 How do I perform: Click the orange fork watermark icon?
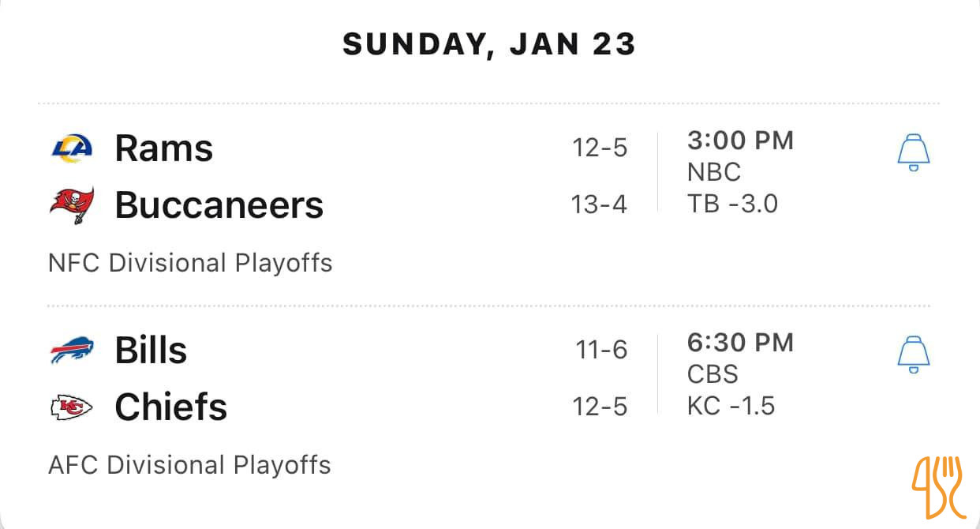click(938, 486)
